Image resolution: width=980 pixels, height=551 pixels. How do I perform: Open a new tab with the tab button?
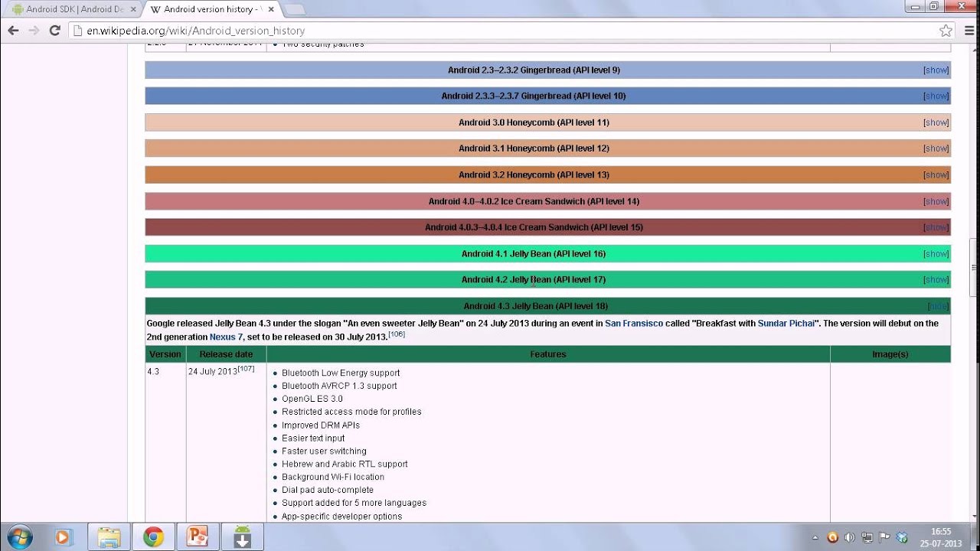click(294, 10)
